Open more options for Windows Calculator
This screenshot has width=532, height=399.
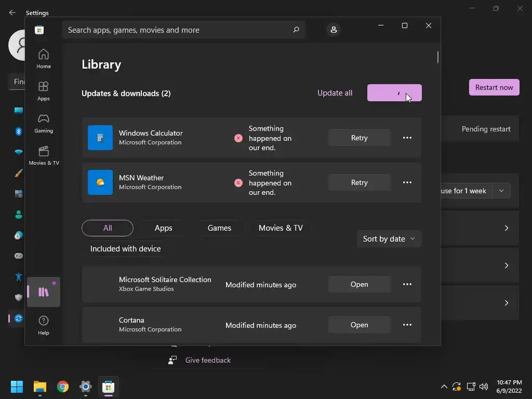tap(407, 138)
